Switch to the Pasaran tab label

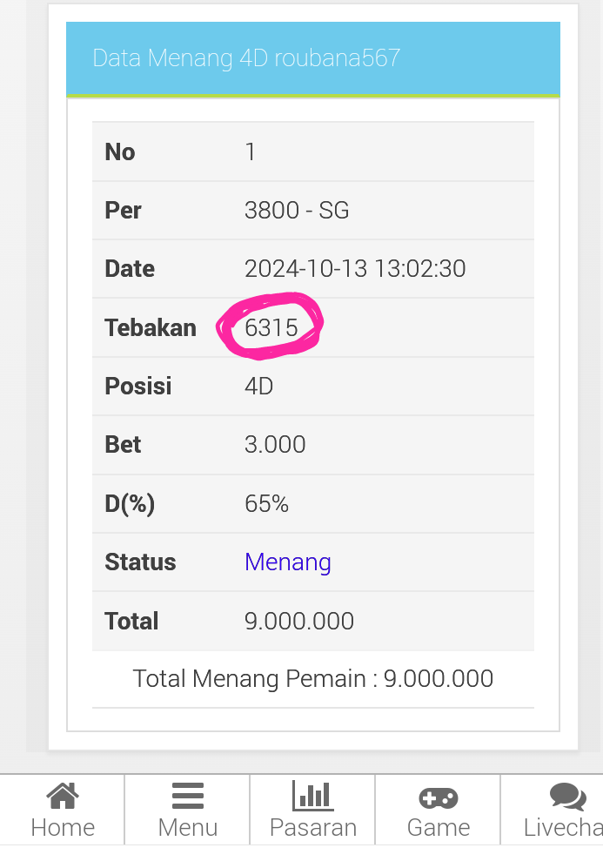(x=313, y=828)
